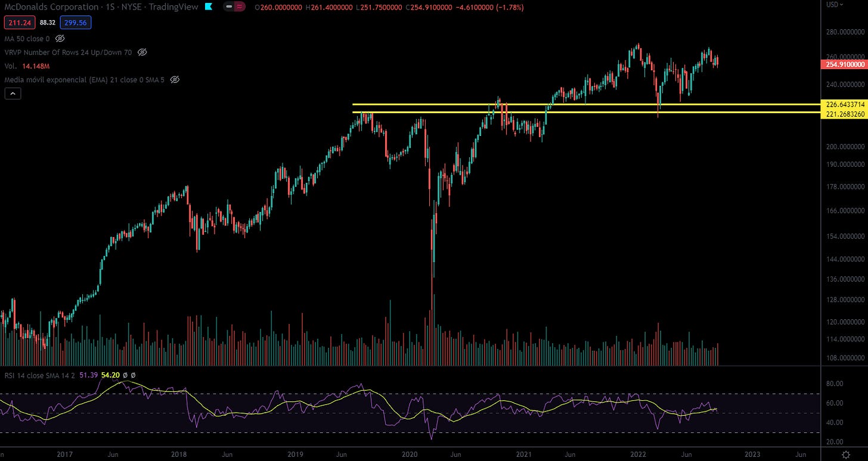Click the MA 50 close 0 legend label
This screenshot has height=461, width=868.
click(x=27, y=38)
